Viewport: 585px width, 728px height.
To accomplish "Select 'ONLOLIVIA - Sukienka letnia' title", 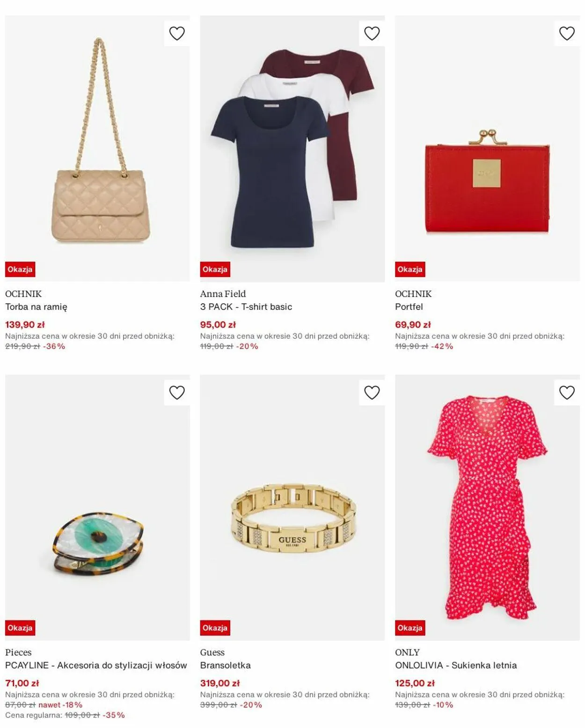I will [456, 665].
